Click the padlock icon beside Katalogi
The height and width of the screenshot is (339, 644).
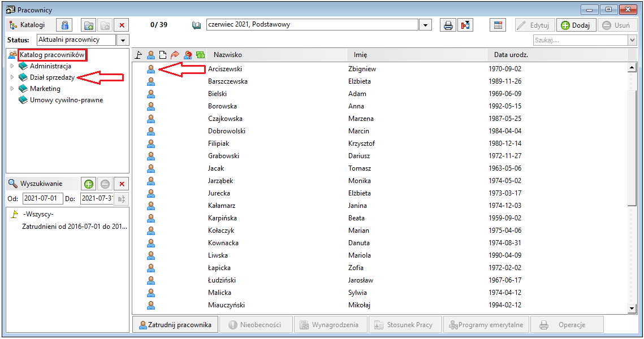pyautogui.click(x=64, y=25)
